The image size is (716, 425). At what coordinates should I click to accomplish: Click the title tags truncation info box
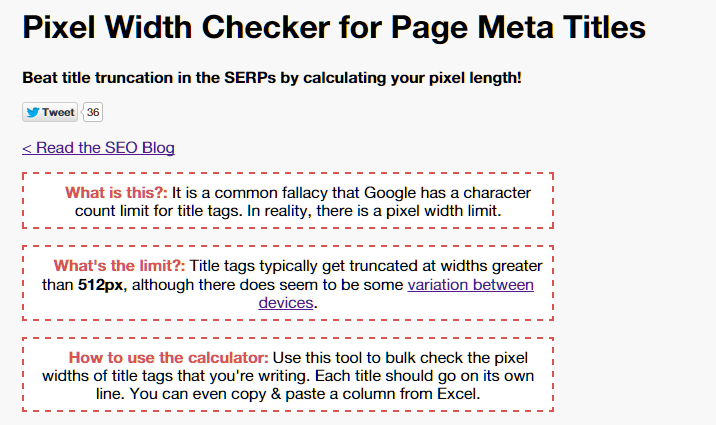pos(288,283)
